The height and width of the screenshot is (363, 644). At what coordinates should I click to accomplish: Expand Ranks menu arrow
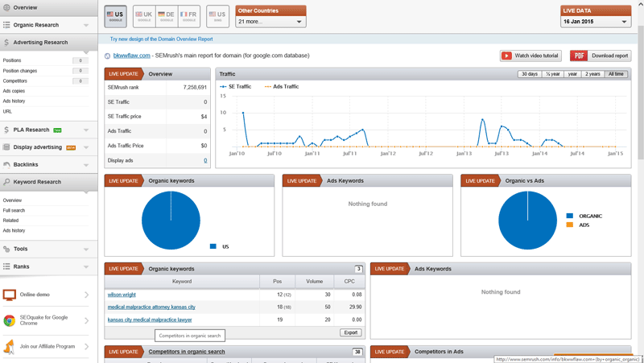point(86,266)
